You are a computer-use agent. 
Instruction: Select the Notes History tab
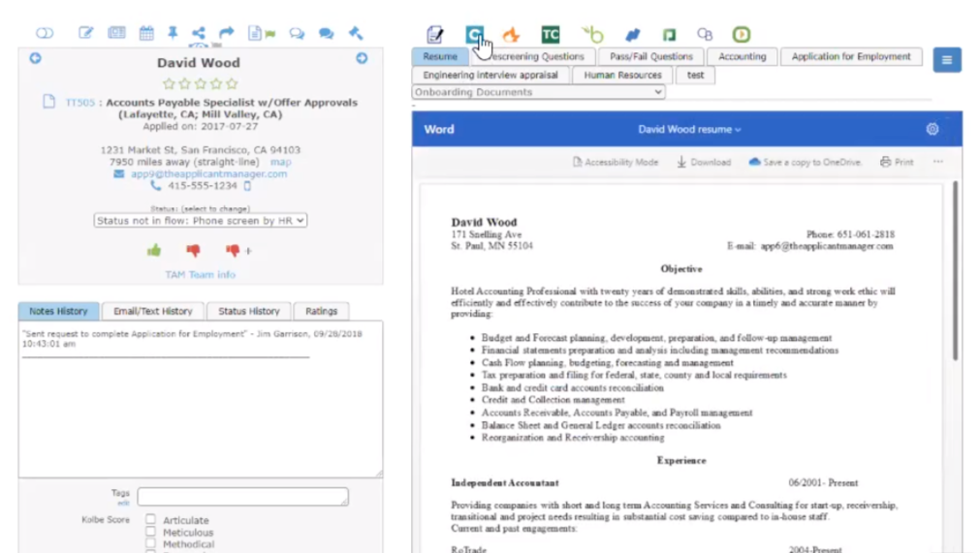(x=58, y=311)
